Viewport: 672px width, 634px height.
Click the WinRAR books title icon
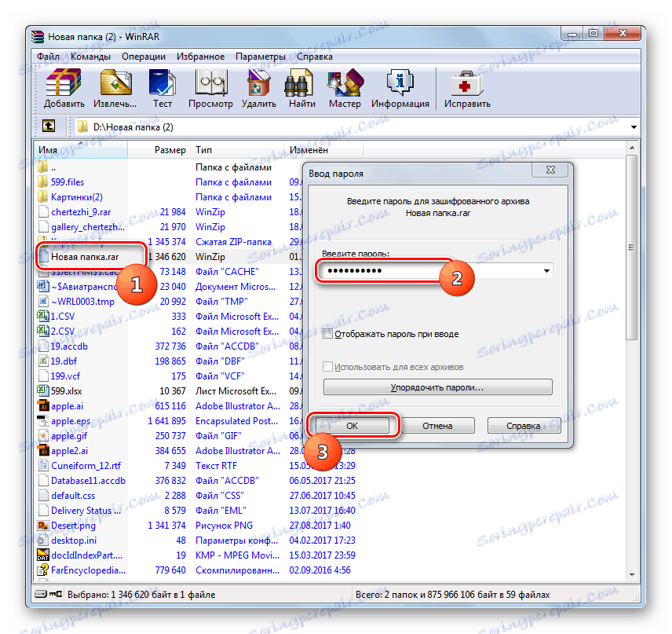pyautogui.click(x=38, y=37)
